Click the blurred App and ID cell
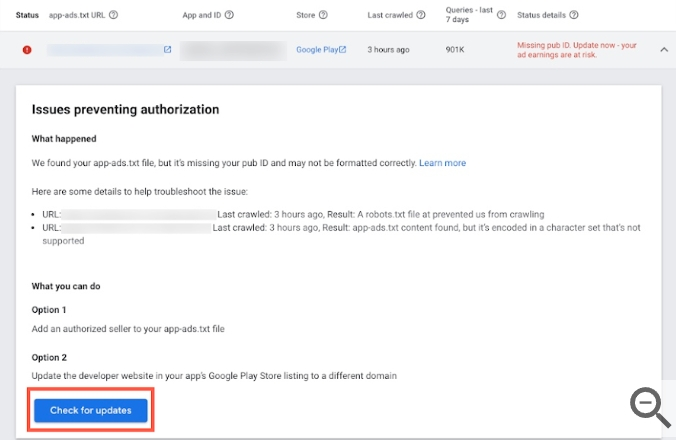Image resolution: width=676 pixels, height=440 pixels. click(233, 50)
